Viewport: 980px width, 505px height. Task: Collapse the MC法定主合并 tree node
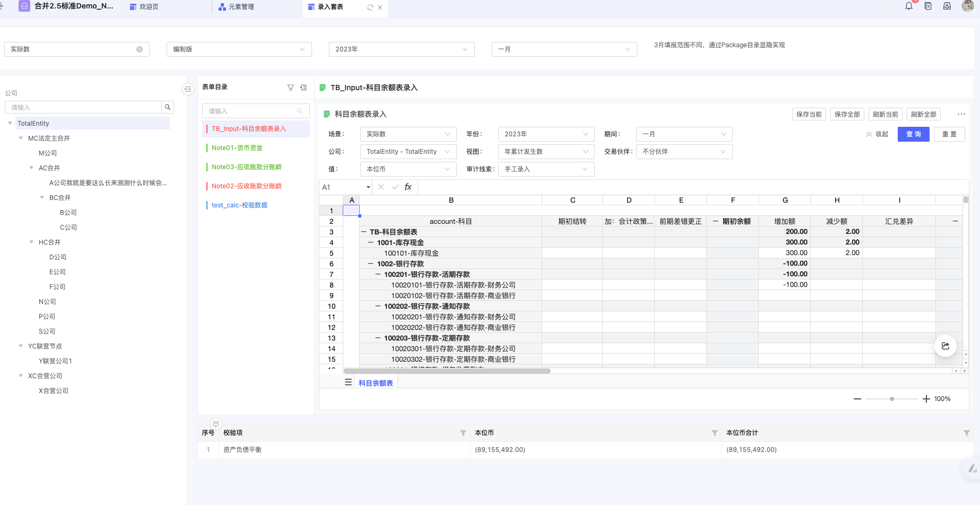[21, 138]
